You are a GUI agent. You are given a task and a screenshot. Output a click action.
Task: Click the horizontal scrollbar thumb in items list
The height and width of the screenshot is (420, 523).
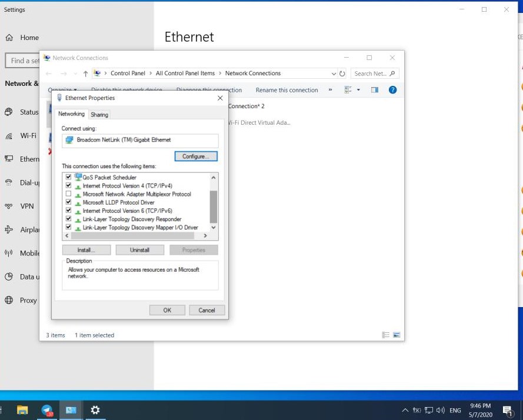click(x=133, y=235)
